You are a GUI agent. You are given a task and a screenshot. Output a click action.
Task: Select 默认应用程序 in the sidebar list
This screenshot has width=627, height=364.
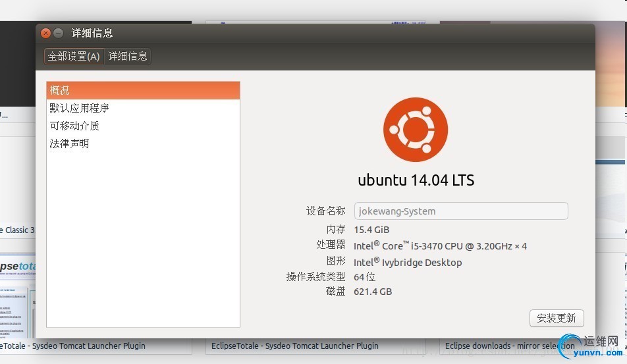click(x=143, y=108)
